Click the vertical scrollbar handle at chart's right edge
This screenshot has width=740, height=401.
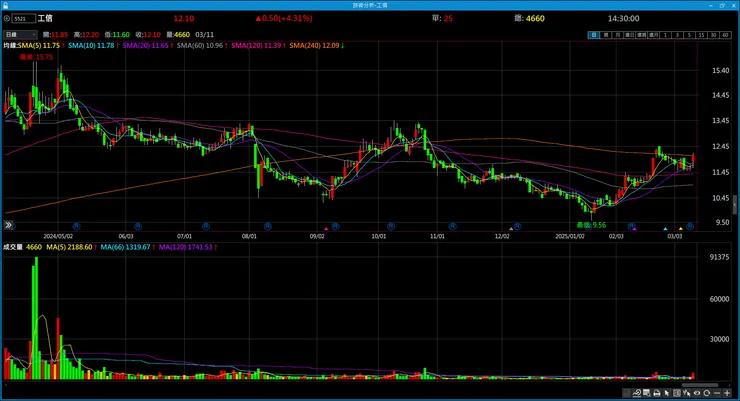coord(735,206)
